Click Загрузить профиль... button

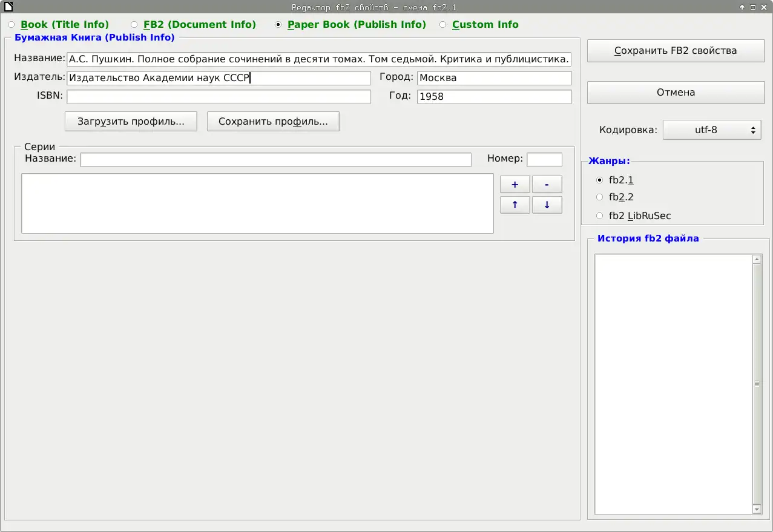click(x=131, y=121)
